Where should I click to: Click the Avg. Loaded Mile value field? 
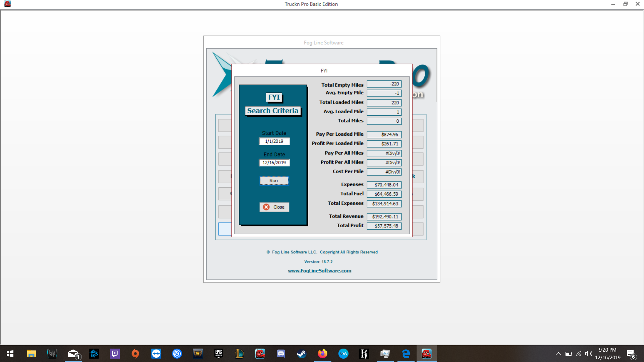[x=384, y=112]
